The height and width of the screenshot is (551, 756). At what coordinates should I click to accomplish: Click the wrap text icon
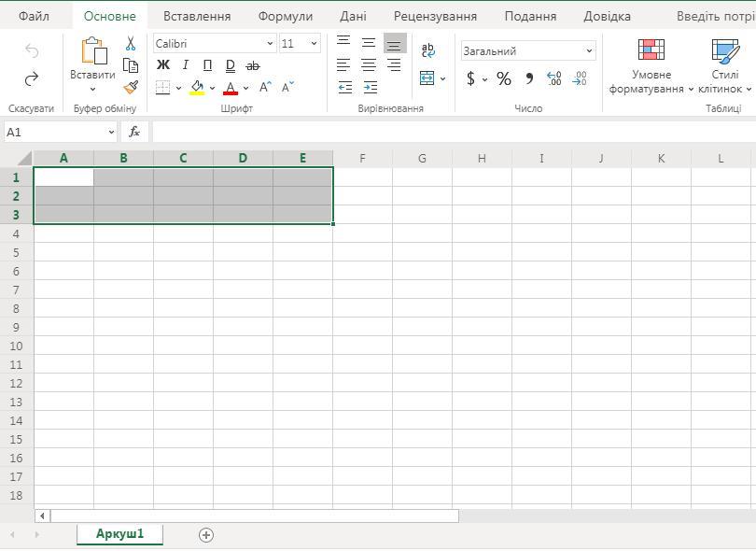pyautogui.click(x=427, y=50)
